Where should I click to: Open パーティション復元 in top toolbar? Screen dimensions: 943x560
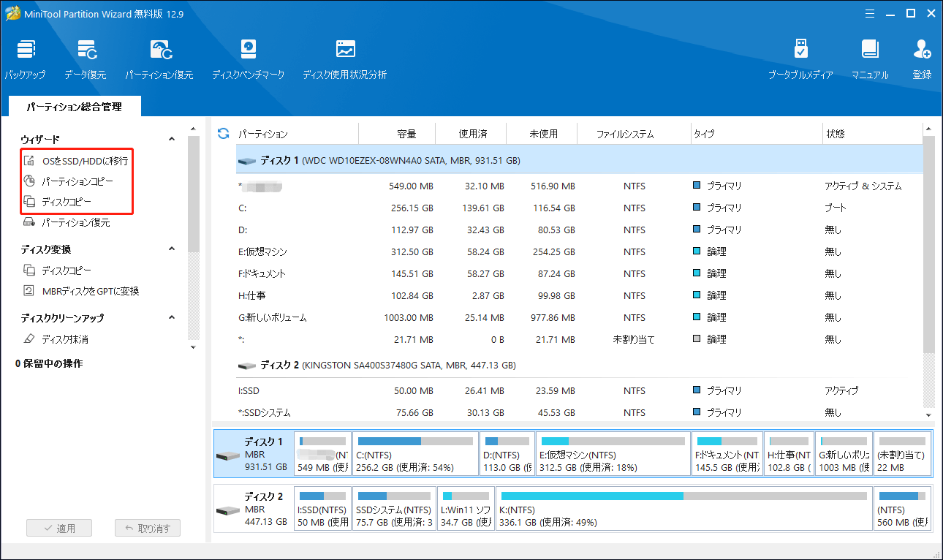(x=159, y=59)
